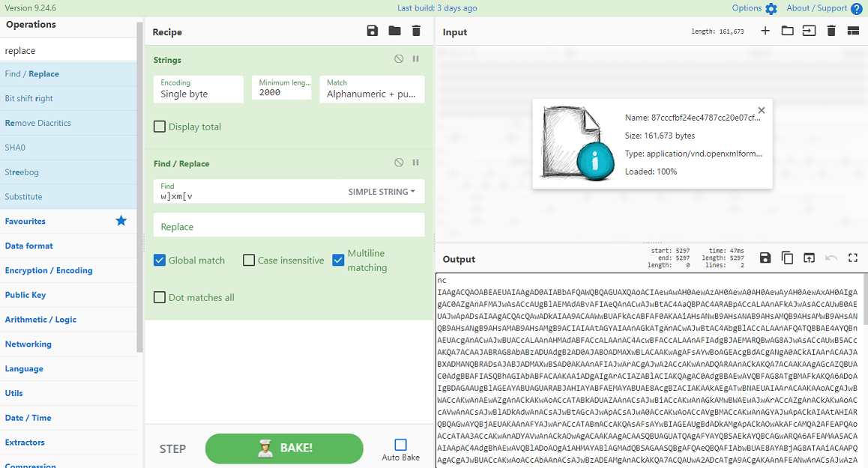The width and height of the screenshot is (868, 468).
Task: Load a saved recipe folder icon
Action: point(395,31)
